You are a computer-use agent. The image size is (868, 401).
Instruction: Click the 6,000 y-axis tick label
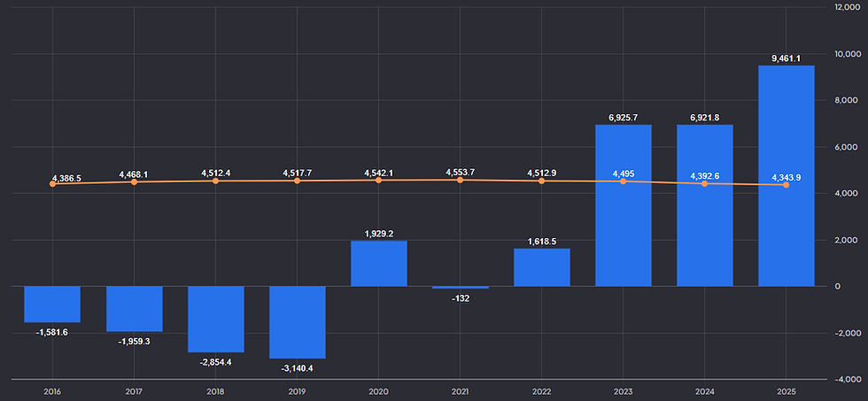point(849,147)
